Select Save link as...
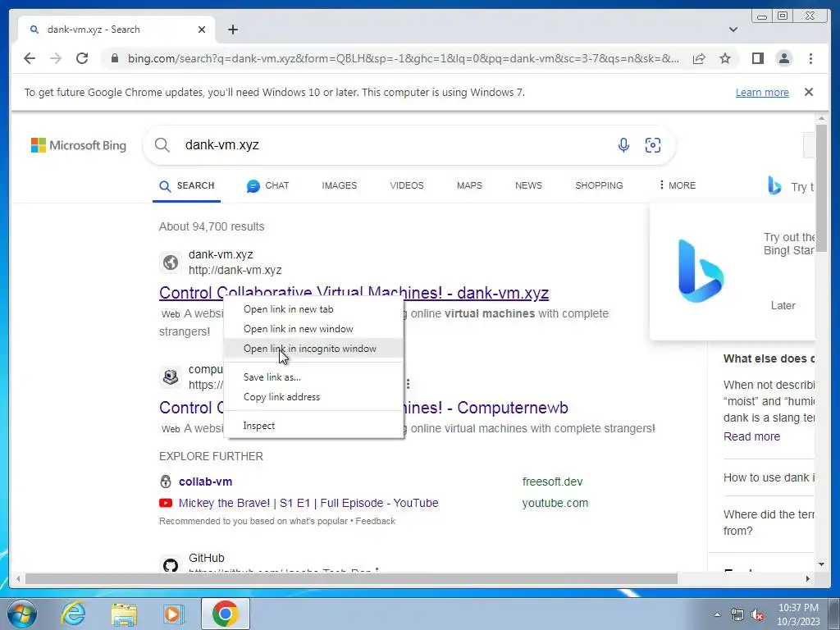This screenshot has height=630, width=840. click(314, 377)
